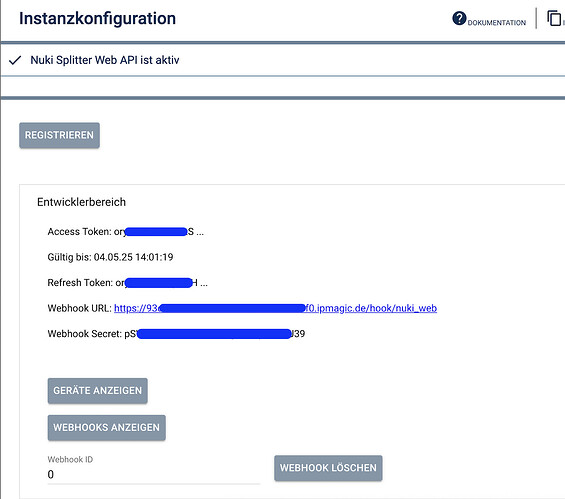Click the Webhook Secret line
The height and width of the screenshot is (499, 565).
pyautogui.click(x=176, y=334)
